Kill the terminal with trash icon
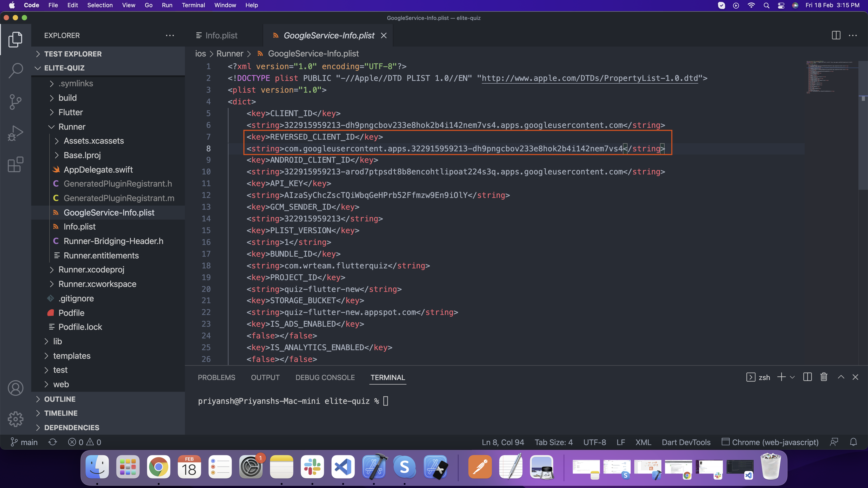This screenshot has height=488, width=868. click(823, 377)
